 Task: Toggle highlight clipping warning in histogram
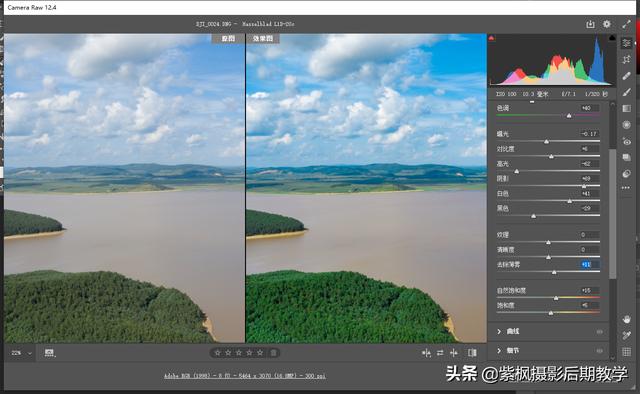tap(612, 38)
